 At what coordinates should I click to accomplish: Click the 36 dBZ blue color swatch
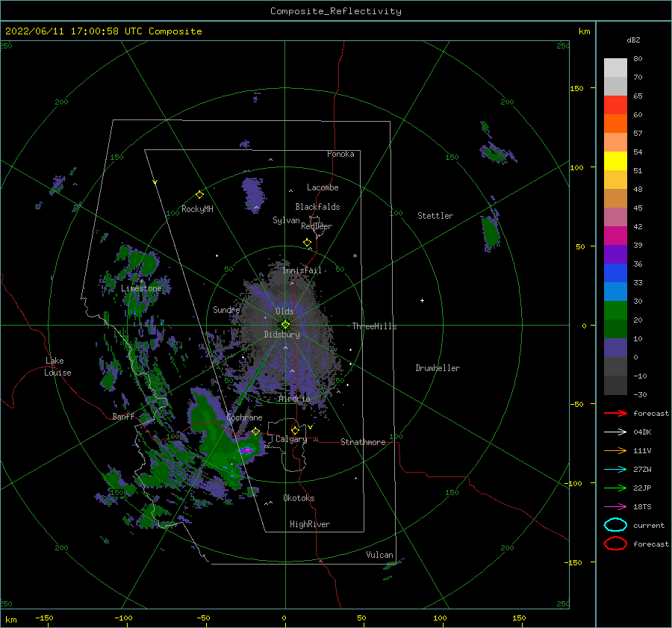615,273
